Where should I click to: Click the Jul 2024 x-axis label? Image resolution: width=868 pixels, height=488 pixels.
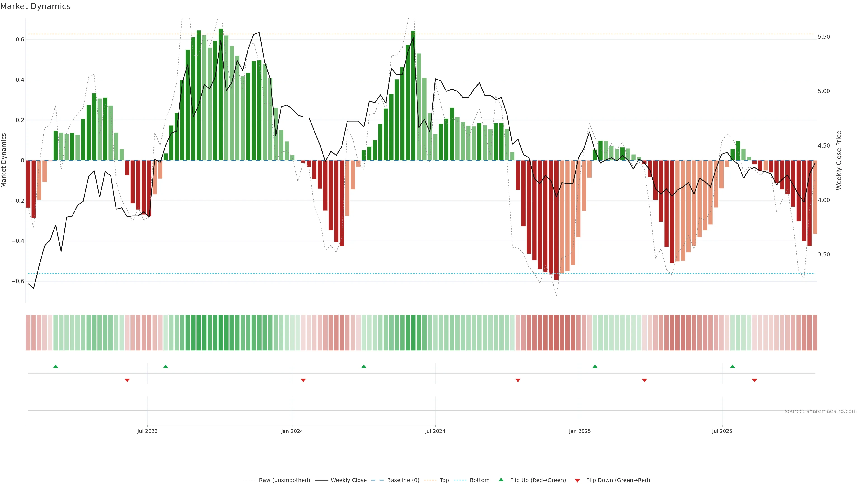point(435,432)
